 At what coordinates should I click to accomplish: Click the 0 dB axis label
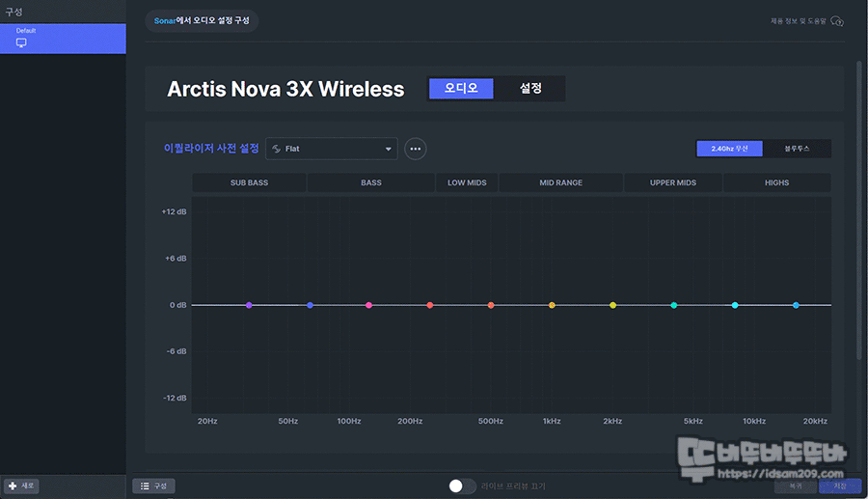click(x=177, y=305)
